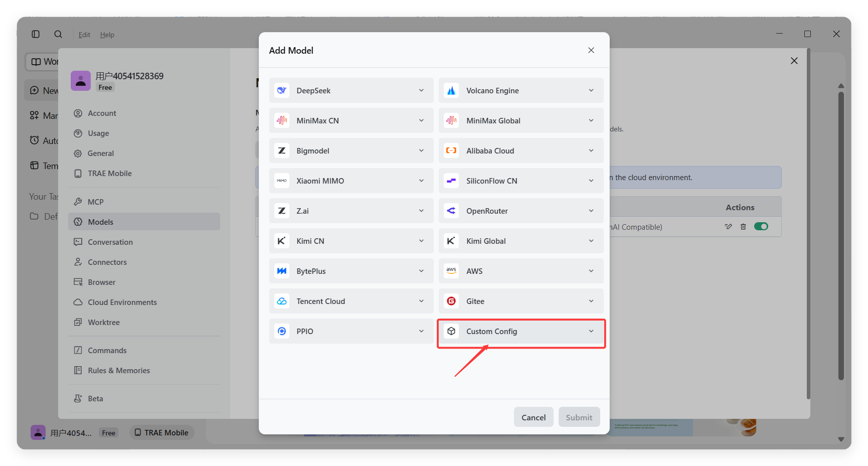Open the Usage settings page
Viewport: 868px width, 466px height.
point(144,133)
